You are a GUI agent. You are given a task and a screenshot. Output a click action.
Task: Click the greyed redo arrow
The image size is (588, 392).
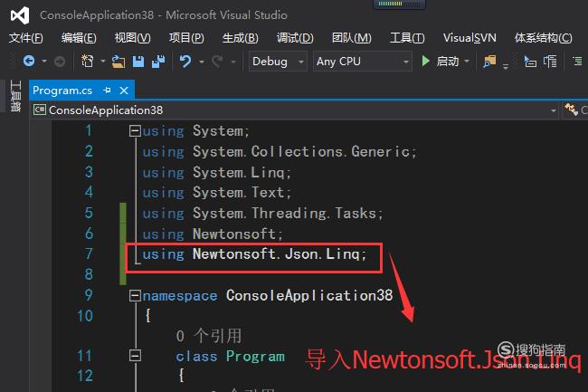coord(217,61)
